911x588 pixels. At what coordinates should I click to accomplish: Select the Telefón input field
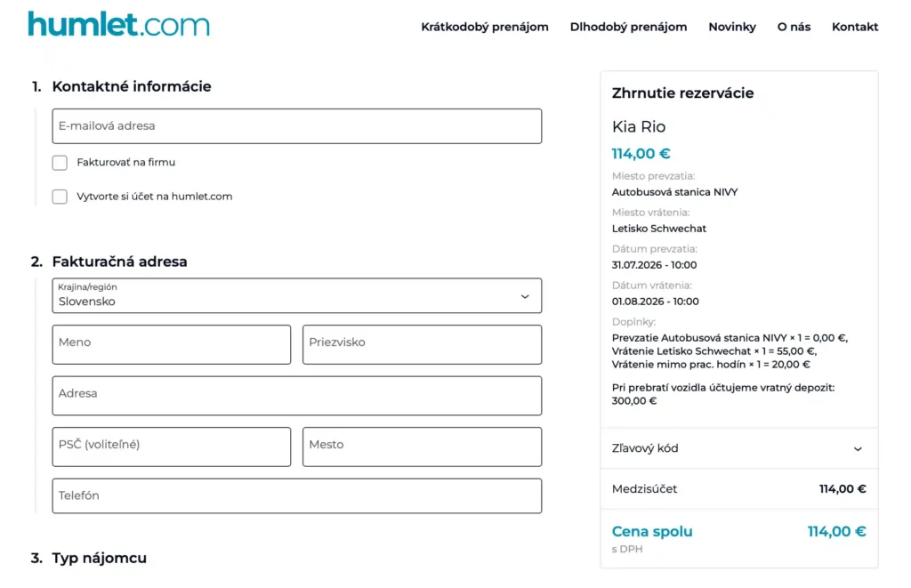point(297,495)
